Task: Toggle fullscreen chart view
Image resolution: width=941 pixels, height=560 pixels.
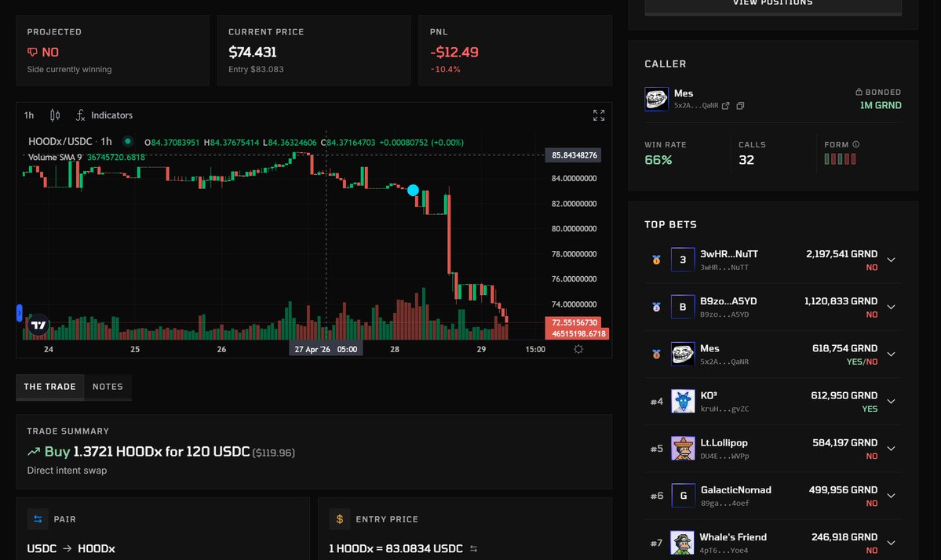Action: 598,115
